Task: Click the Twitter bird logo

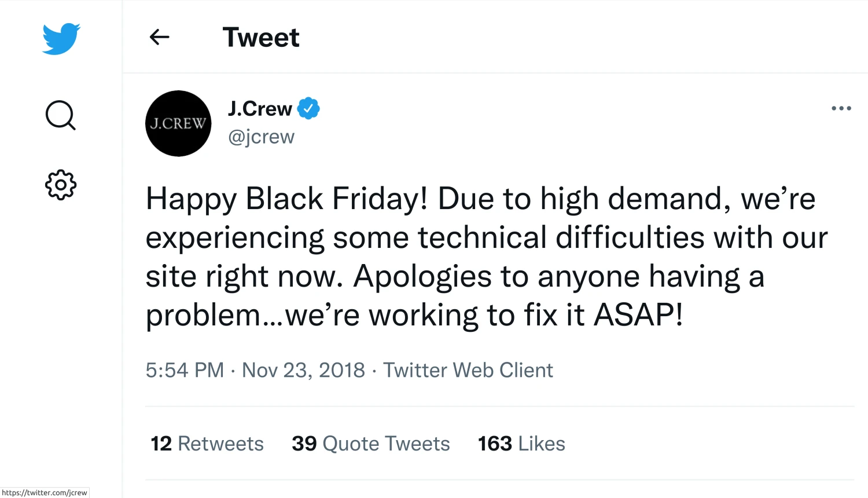Action: 61,39
